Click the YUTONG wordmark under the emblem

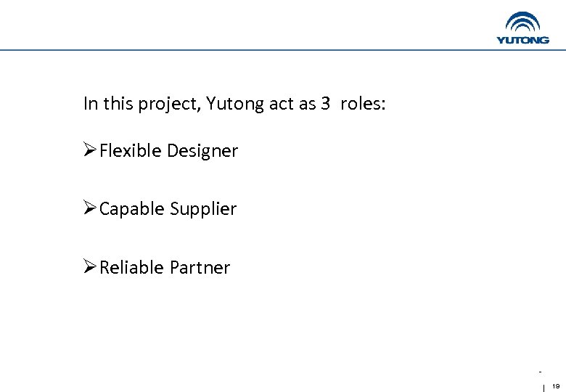(x=522, y=40)
